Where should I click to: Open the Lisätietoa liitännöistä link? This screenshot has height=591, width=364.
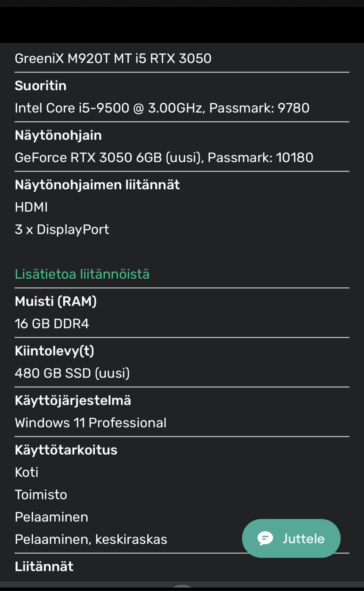(x=82, y=274)
